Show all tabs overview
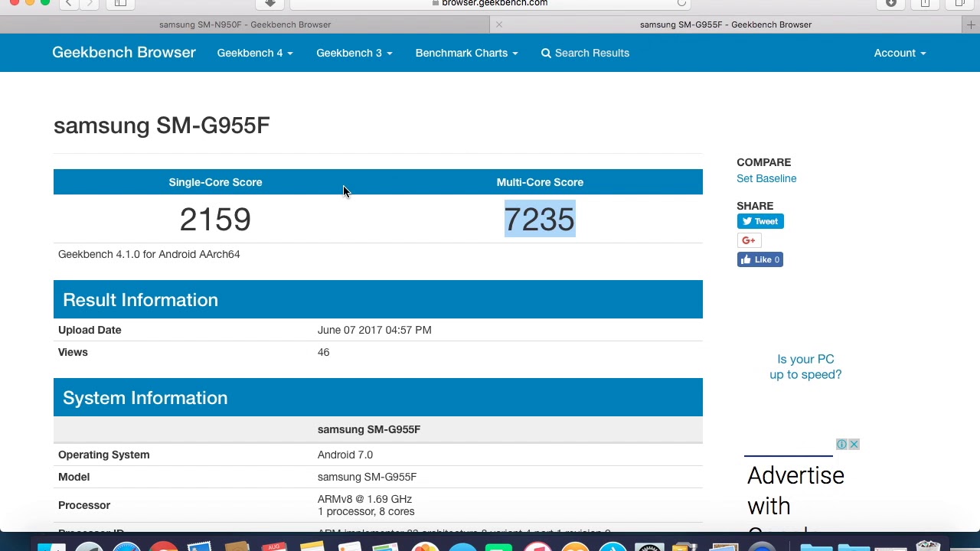The height and width of the screenshot is (551, 980). coord(959,3)
